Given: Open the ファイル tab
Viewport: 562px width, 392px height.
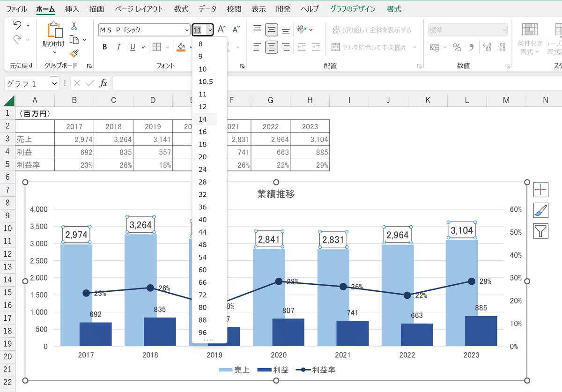Looking at the screenshot, I should [17, 9].
